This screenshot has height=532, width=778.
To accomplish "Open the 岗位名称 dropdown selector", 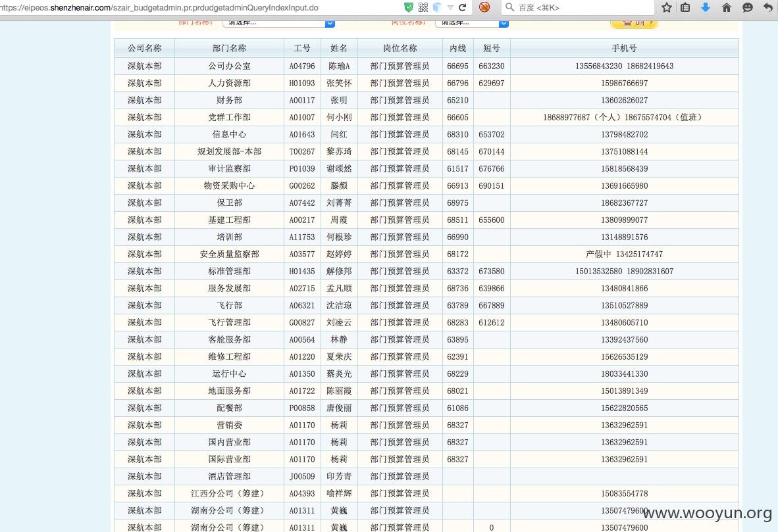I will point(472,23).
